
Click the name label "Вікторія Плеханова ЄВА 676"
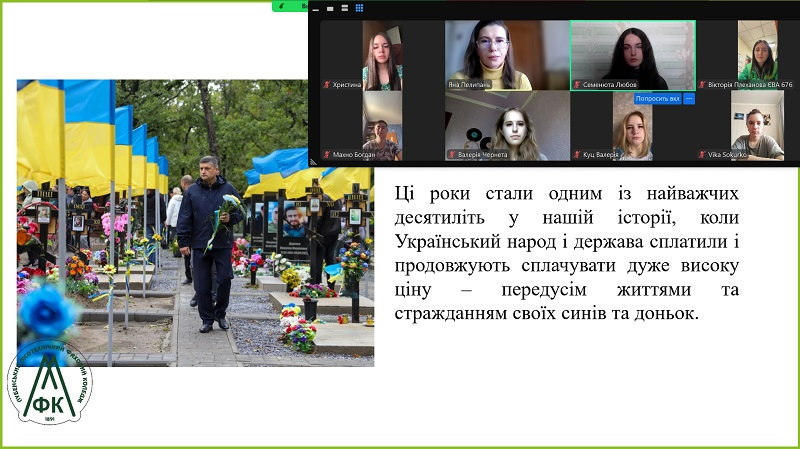click(750, 85)
